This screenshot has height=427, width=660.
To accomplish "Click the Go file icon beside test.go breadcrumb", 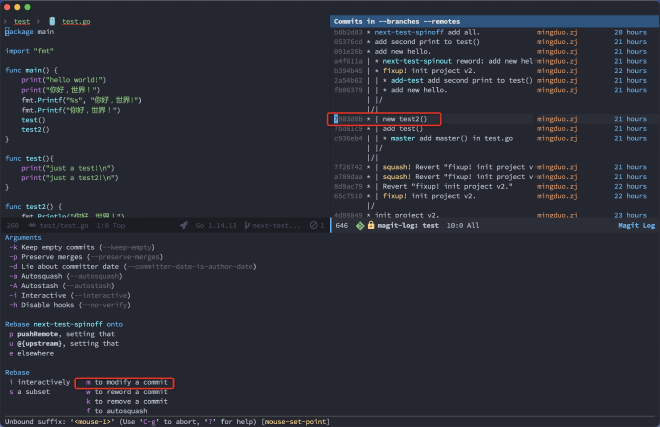I will (52, 20).
